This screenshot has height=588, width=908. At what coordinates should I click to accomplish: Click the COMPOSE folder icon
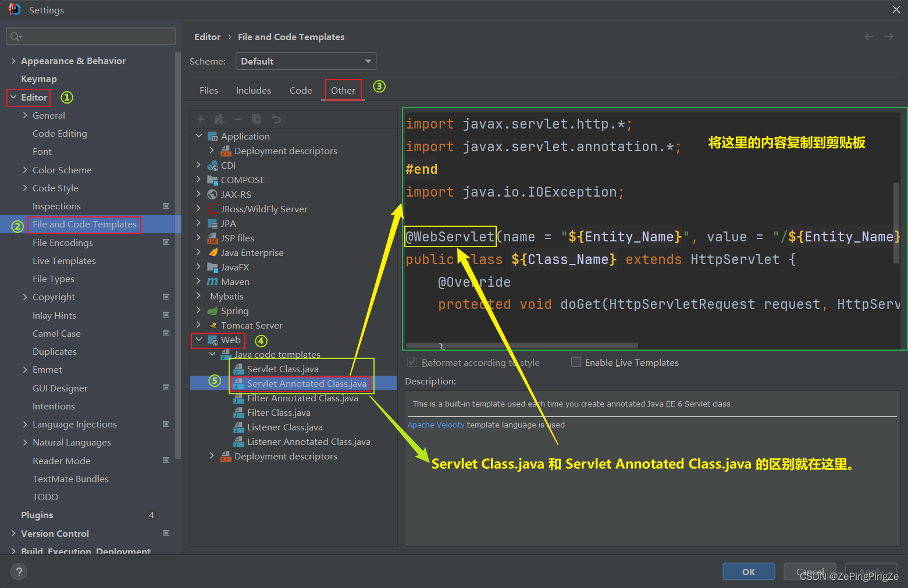click(x=213, y=180)
